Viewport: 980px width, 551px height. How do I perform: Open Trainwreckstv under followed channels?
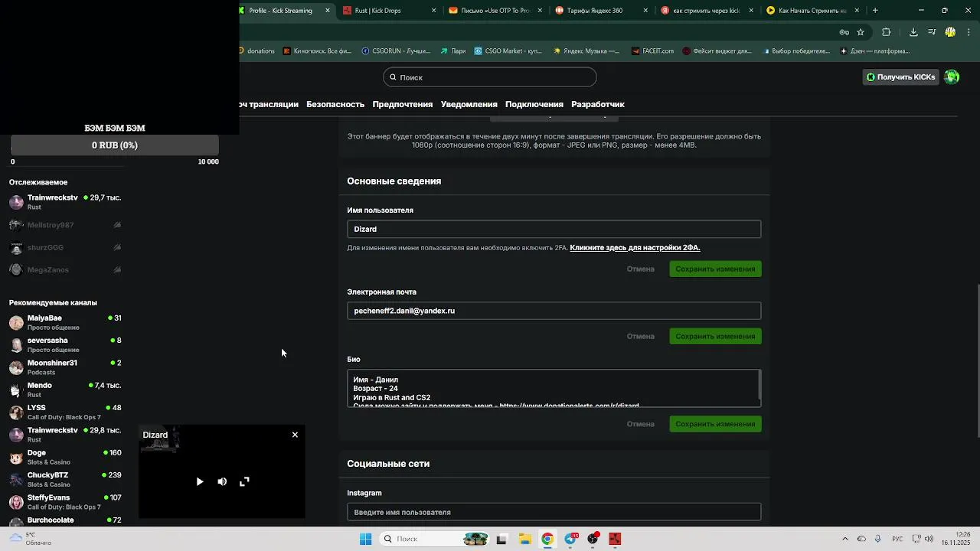click(65, 202)
